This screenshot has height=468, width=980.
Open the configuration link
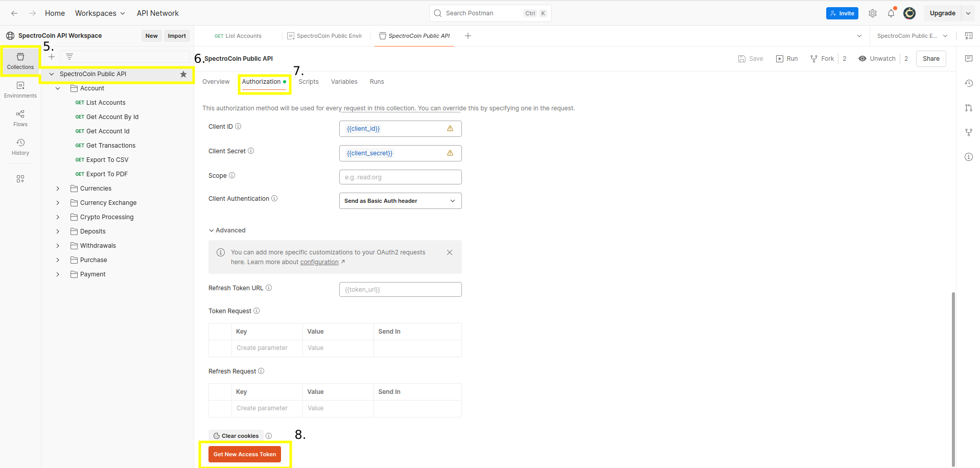pyautogui.click(x=319, y=262)
